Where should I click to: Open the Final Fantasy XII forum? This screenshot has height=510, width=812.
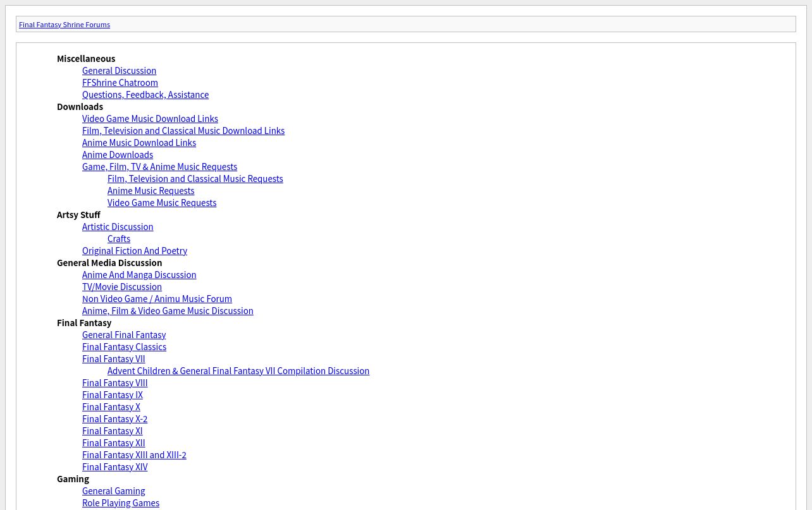[114, 443]
